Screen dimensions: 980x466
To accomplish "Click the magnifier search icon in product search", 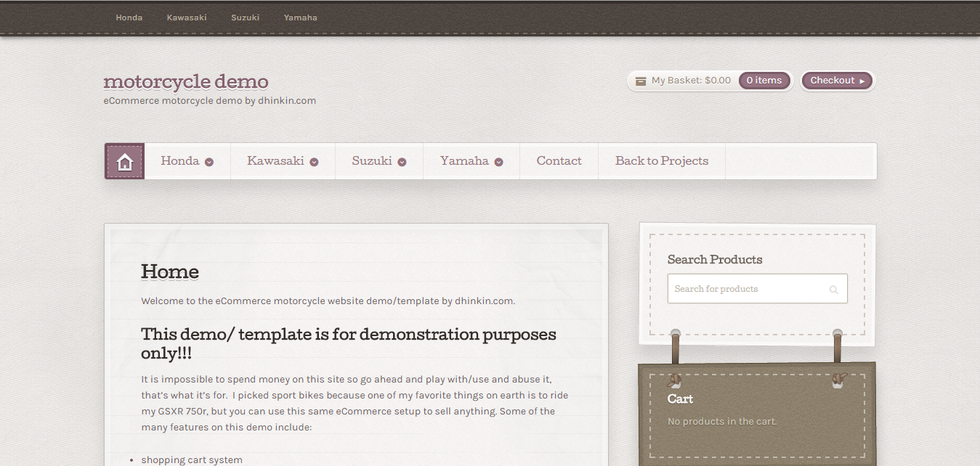I will click(x=833, y=290).
